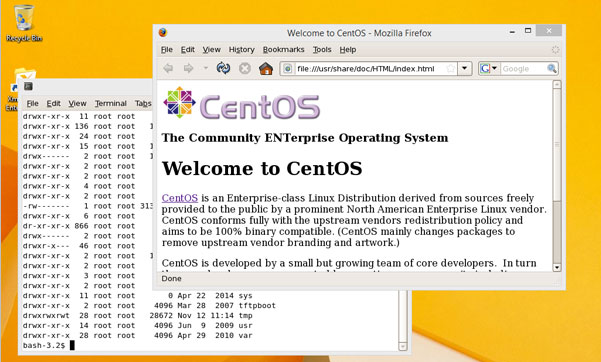Click the Google search field
Screen dimensions: 601x362
(524, 69)
